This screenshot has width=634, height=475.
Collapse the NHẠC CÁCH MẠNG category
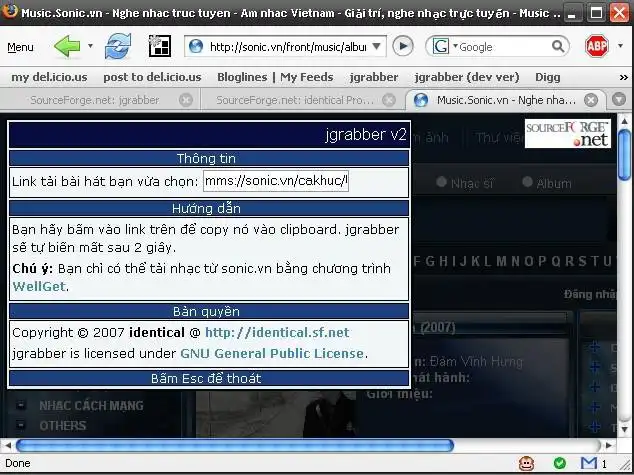click(x=21, y=405)
